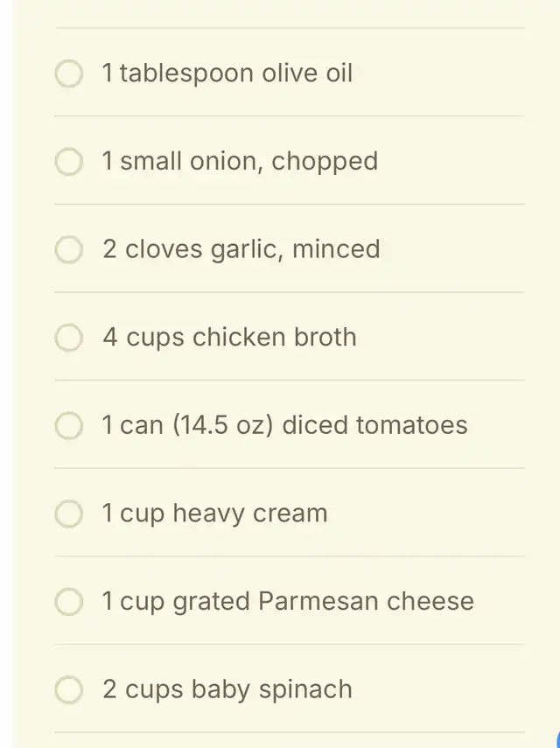Click the "(14.5 oz)" can size text
The width and height of the screenshot is (560, 748).
[x=223, y=425]
